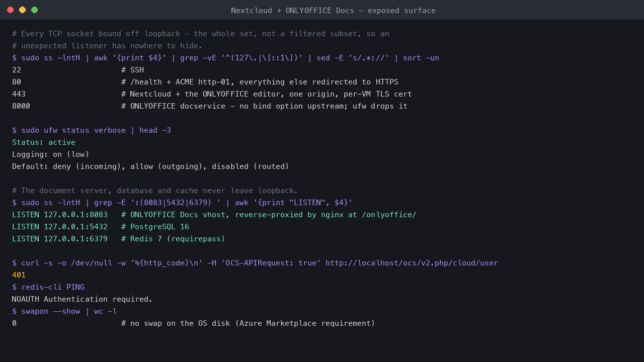
Task: Click the 'sudo ss -lntH | awk' sort -un command
Action: [225, 58]
